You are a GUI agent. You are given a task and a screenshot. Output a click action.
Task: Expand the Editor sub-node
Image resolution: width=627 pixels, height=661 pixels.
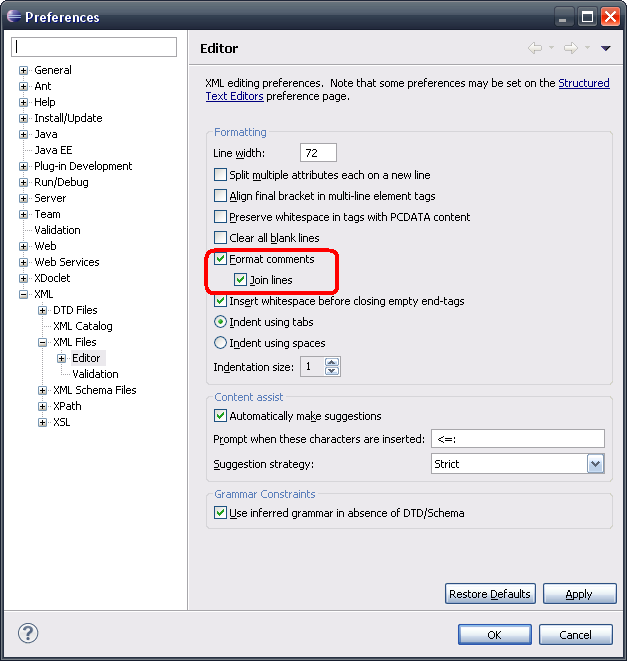62,359
